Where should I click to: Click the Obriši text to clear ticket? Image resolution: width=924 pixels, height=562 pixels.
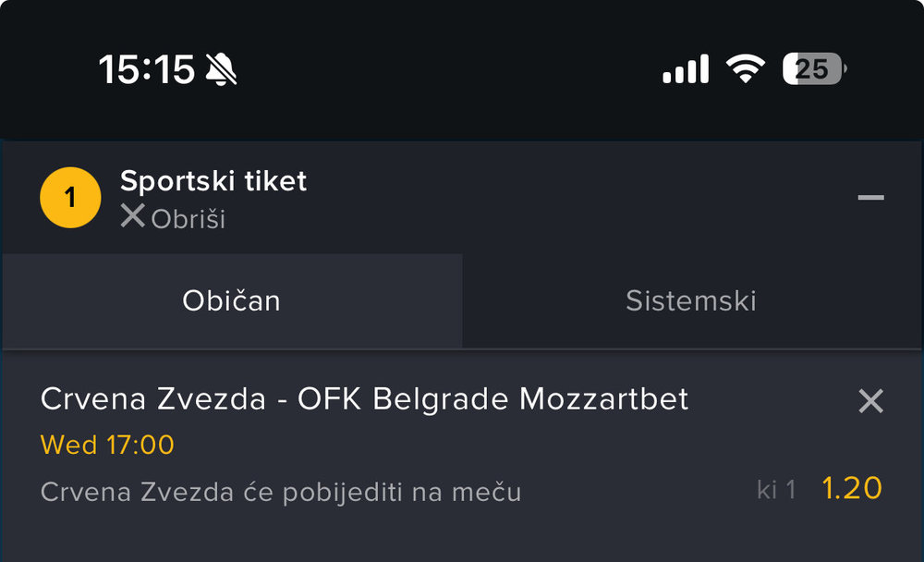188,219
